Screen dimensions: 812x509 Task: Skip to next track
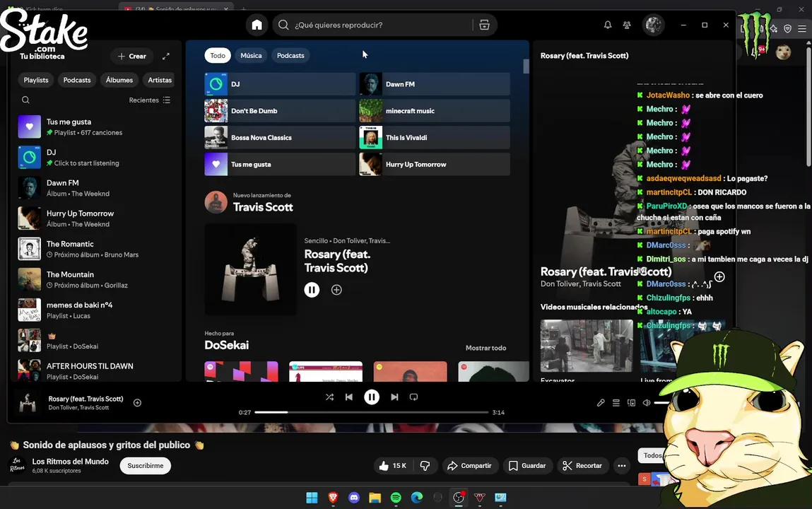pyautogui.click(x=394, y=397)
